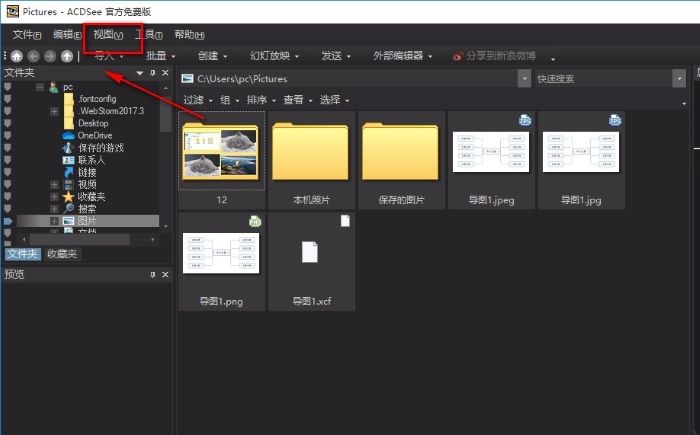Select the 保存的图片 folder thumbnail
Viewport: 700px width, 435px height.
coord(401,160)
